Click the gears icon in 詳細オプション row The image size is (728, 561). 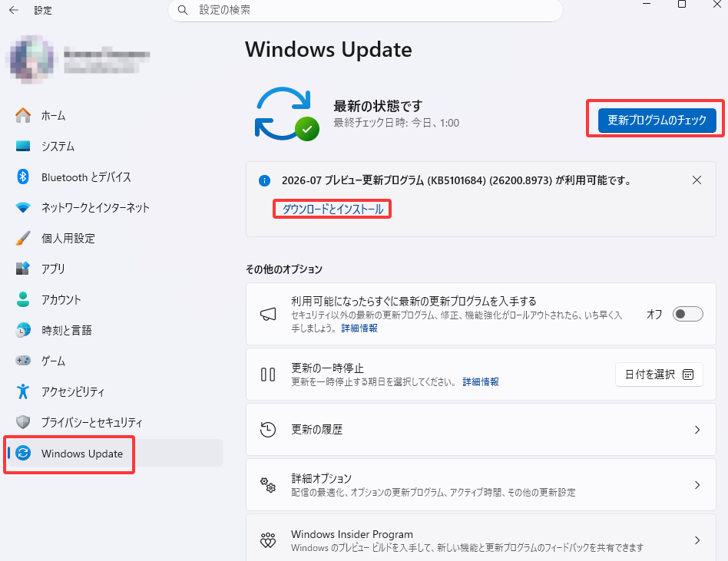(x=268, y=485)
